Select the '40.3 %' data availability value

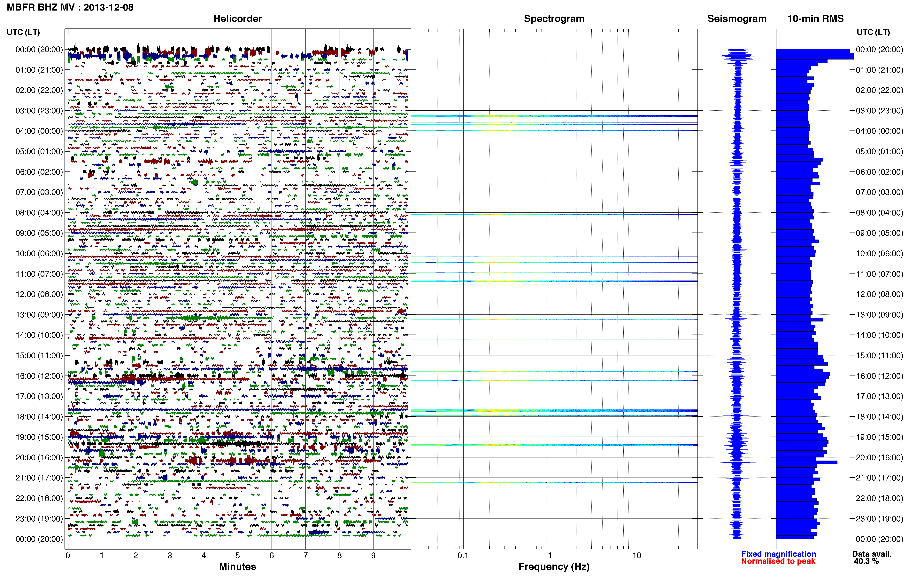[866, 561]
